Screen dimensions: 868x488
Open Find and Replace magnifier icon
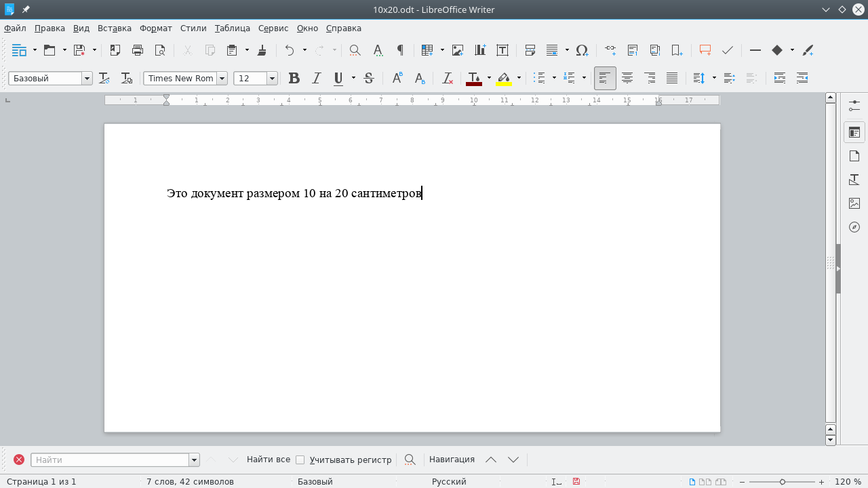coord(355,50)
